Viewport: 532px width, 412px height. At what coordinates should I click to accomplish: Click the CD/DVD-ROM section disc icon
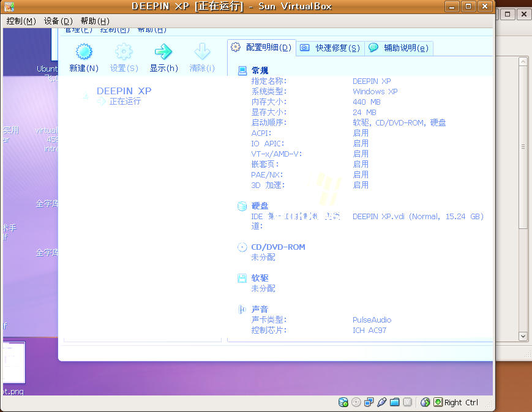(x=242, y=247)
